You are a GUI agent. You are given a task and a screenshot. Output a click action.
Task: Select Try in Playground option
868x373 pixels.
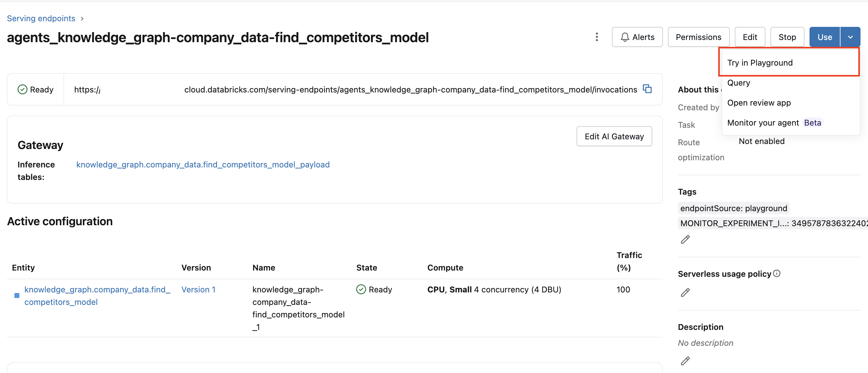click(x=760, y=62)
